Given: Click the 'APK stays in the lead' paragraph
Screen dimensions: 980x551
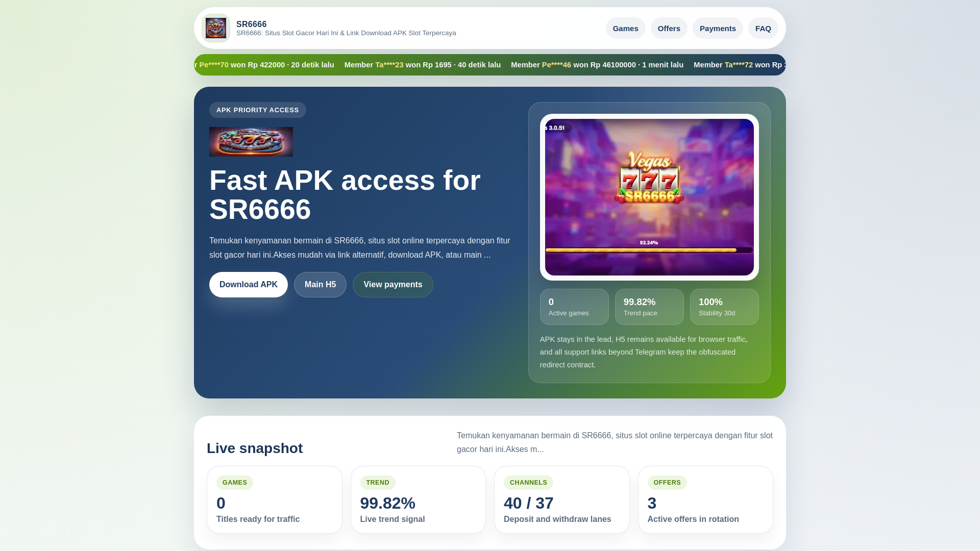Looking at the screenshot, I should (644, 352).
